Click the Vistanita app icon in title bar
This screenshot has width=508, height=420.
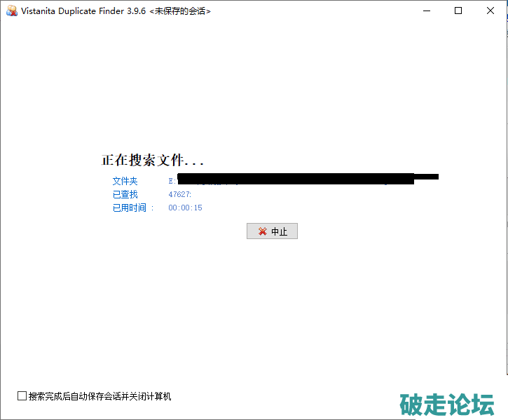[x=11, y=11]
